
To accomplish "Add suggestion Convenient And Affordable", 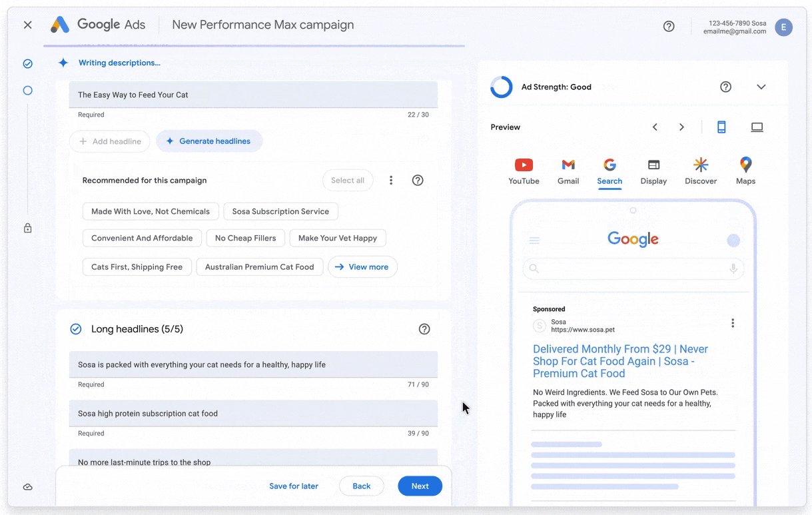I will click(142, 238).
